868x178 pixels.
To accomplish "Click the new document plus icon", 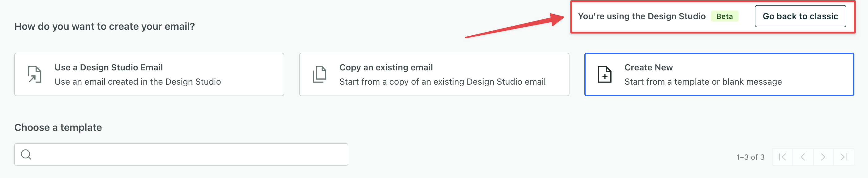I will tap(604, 74).
